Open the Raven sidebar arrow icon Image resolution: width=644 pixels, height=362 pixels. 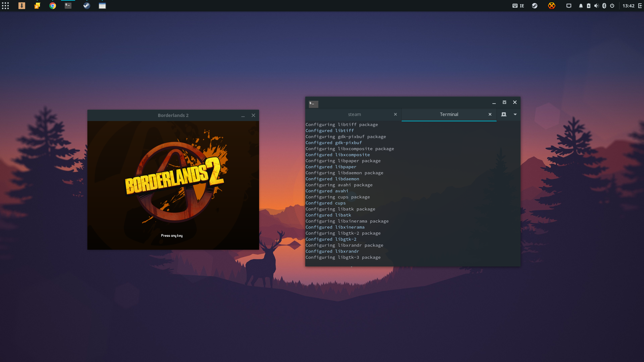pos(640,6)
